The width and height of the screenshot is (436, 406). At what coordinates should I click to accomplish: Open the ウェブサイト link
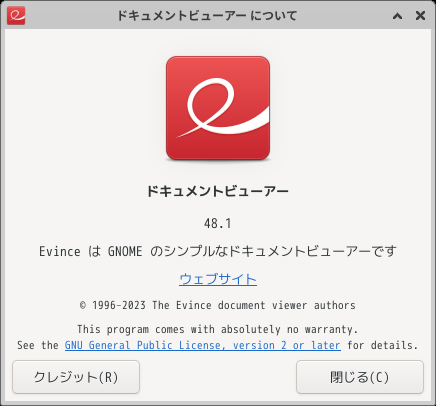coord(218,279)
